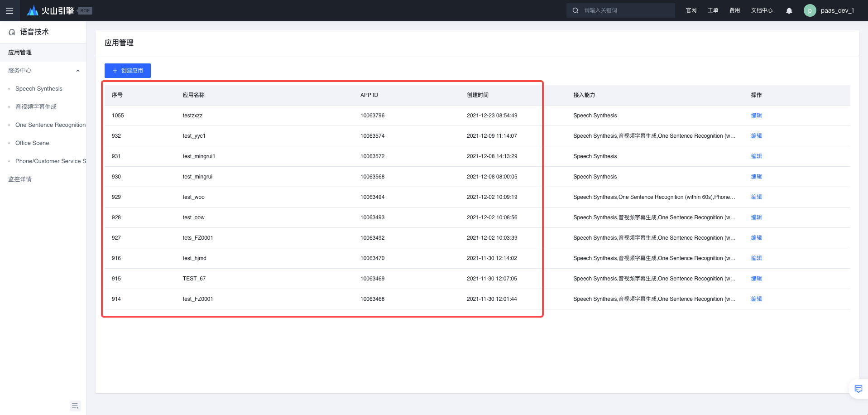Viewport: 868px width, 415px height.
Task: Collapse the 服务中心 menu section
Action: [x=78, y=71]
